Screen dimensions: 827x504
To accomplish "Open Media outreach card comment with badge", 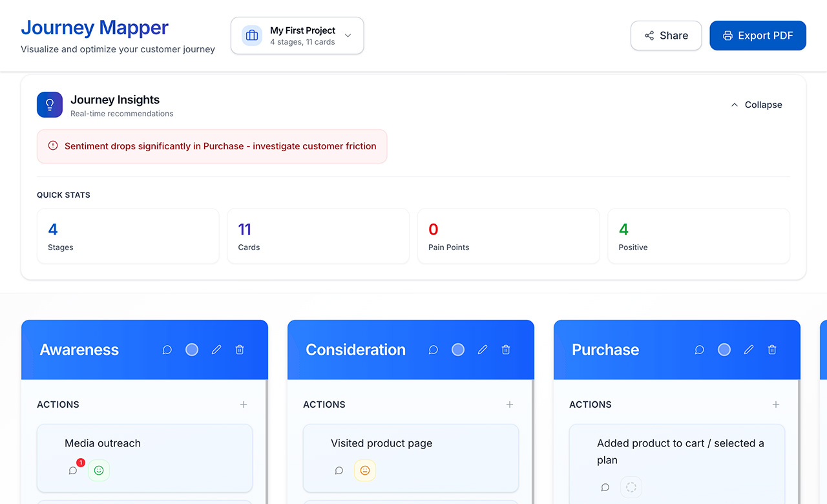I will [x=73, y=470].
